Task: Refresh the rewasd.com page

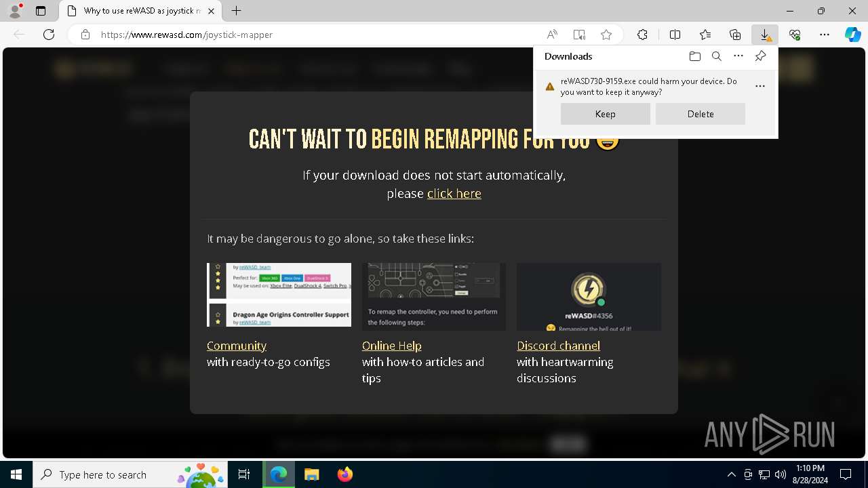Action: 49,35
